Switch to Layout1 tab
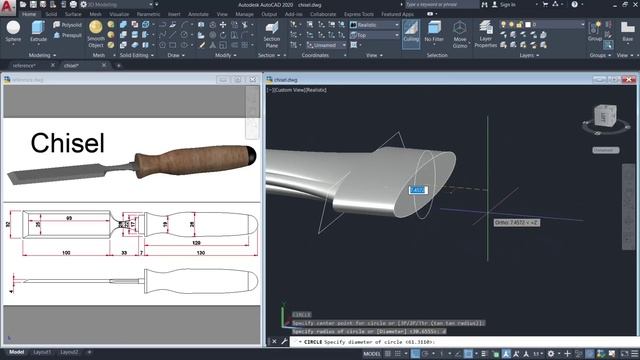The height and width of the screenshot is (360, 640). [x=42, y=352]
